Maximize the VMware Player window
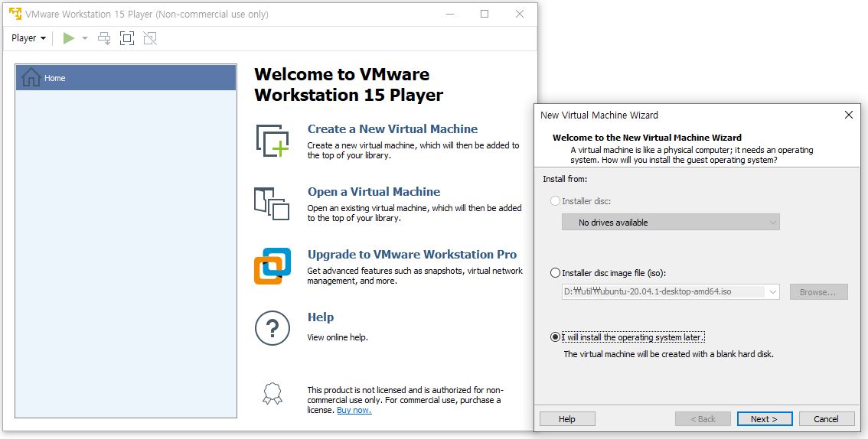The image size is (868, 439). [485, 14]
